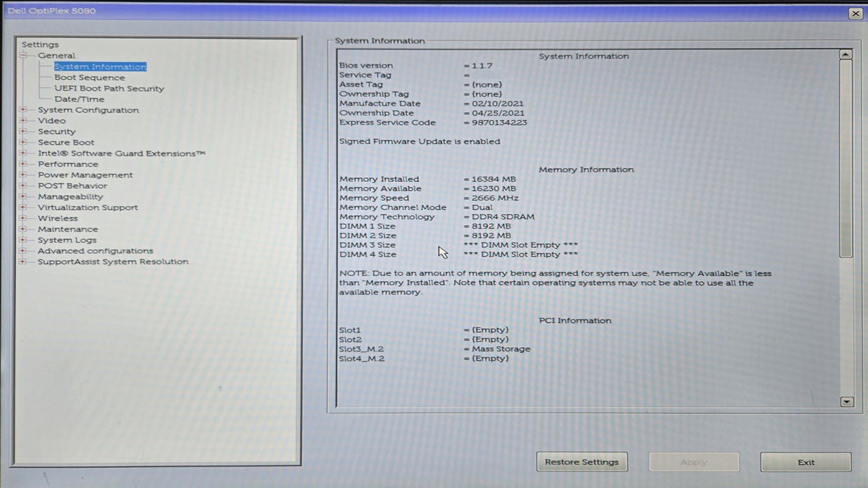Viewport: 868px width, 488px height.
Task: Select the System Configuration category
Action: pos(89,110)
